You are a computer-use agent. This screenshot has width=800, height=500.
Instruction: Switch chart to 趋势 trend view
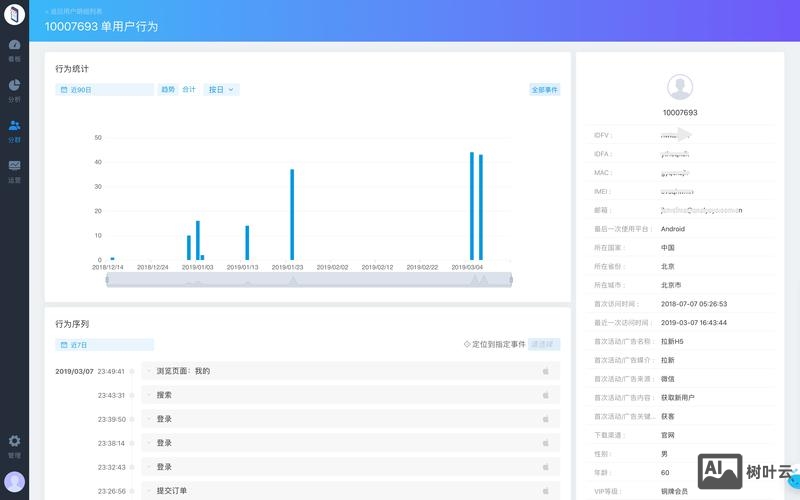[167, 90]
